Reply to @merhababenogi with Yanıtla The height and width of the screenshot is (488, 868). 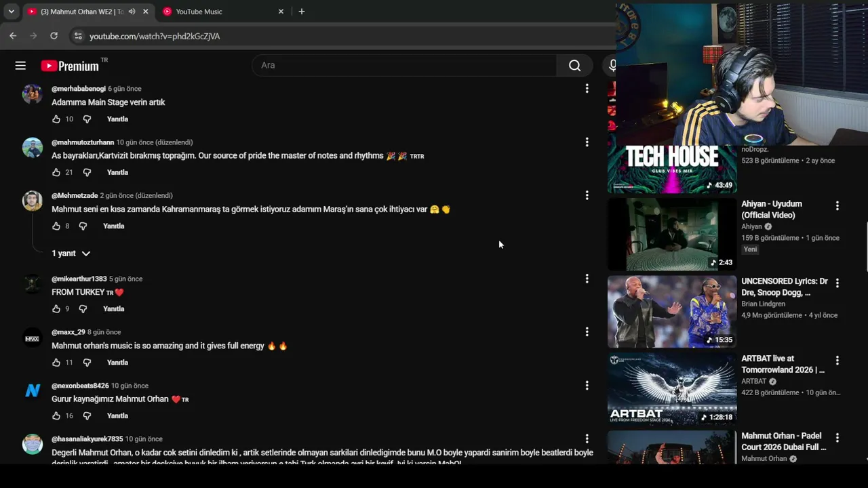point(117,119)
